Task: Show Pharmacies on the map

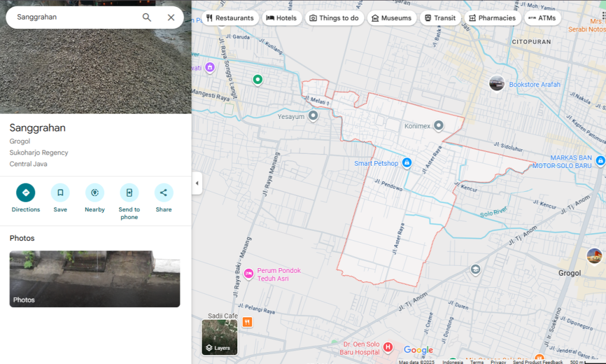Action: tap(492, 18)
